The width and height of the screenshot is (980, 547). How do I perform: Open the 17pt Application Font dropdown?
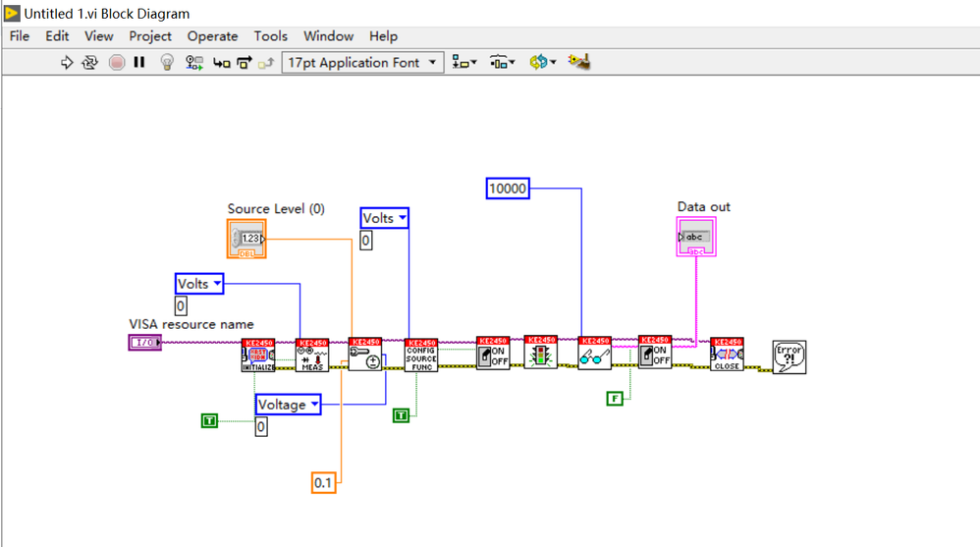(362, 63)
